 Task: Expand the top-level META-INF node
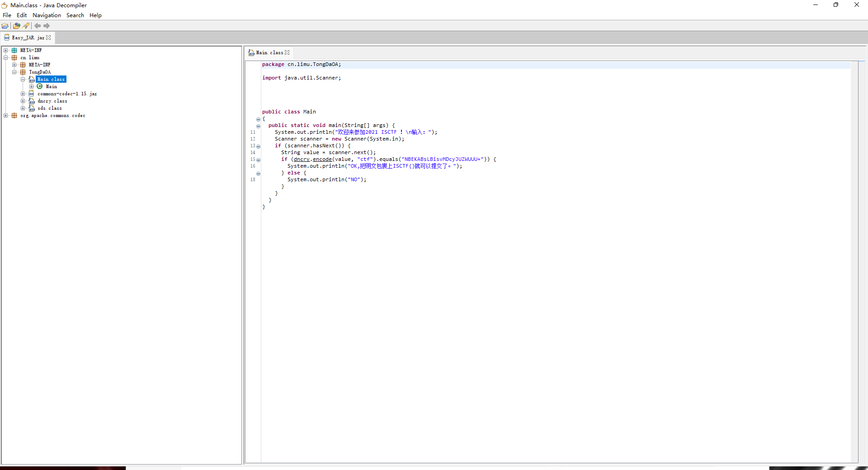coord(6,50)
